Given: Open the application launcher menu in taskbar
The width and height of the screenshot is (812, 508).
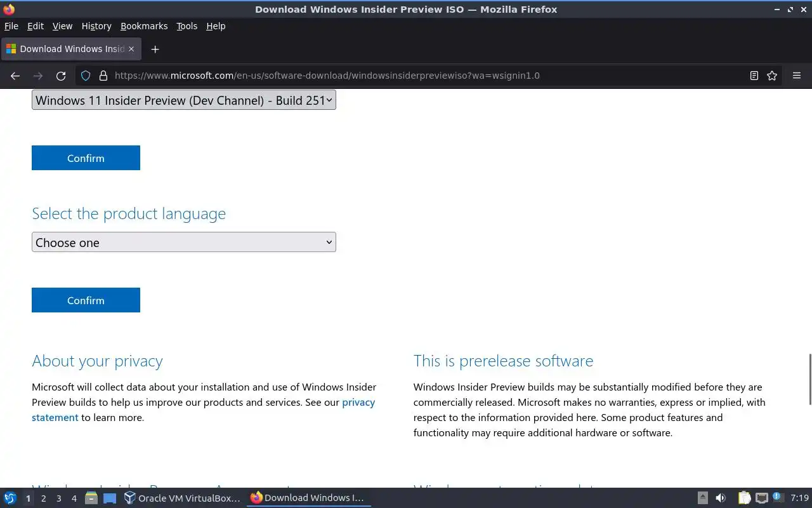Looking at the screenshot, I should (x=10, y=498).
